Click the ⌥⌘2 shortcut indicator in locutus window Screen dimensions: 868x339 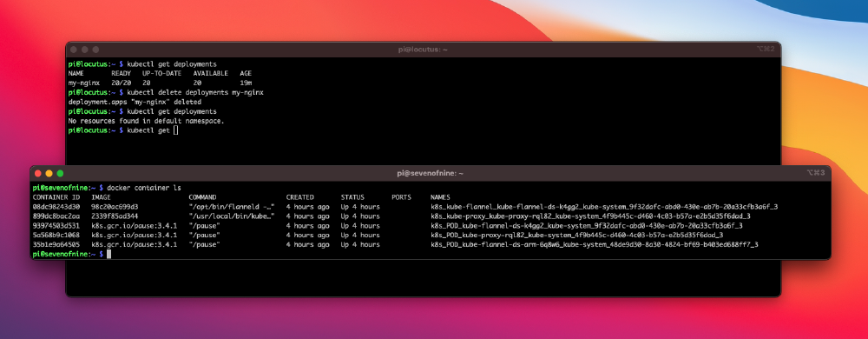pos(766,50)
